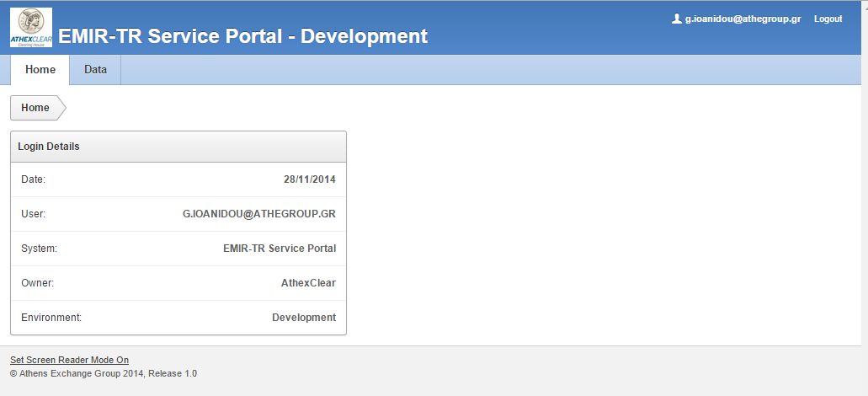Click the Owner: label

[38, 283]
